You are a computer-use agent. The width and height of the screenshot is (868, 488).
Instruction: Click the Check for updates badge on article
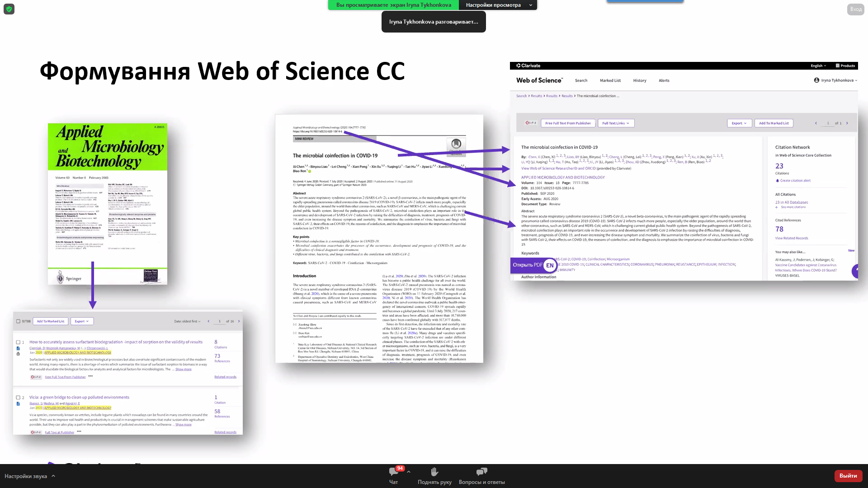coord(456,146)
